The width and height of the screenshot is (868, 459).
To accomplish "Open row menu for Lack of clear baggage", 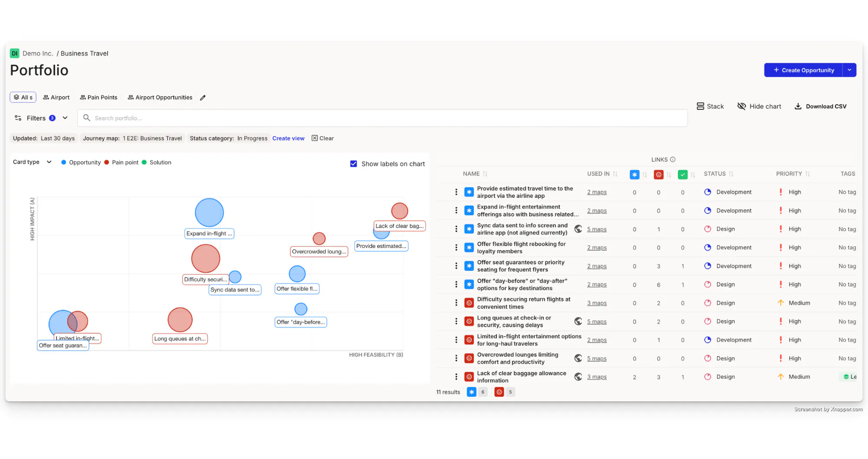I will pos(456,377).
